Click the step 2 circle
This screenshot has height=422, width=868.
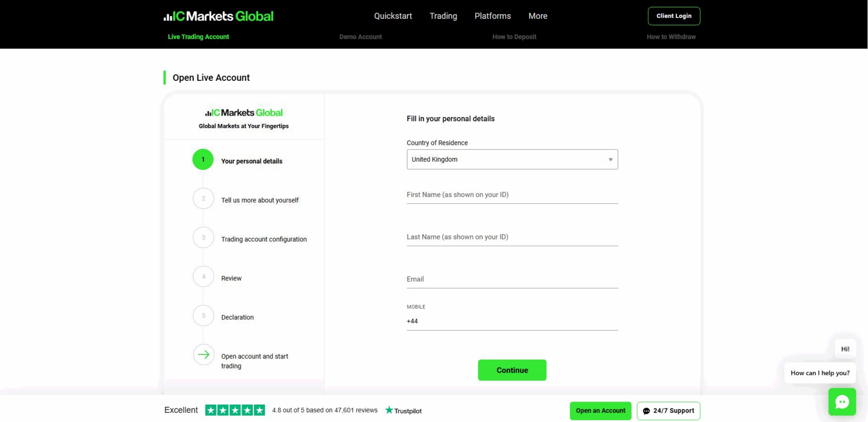coord(203,199)
